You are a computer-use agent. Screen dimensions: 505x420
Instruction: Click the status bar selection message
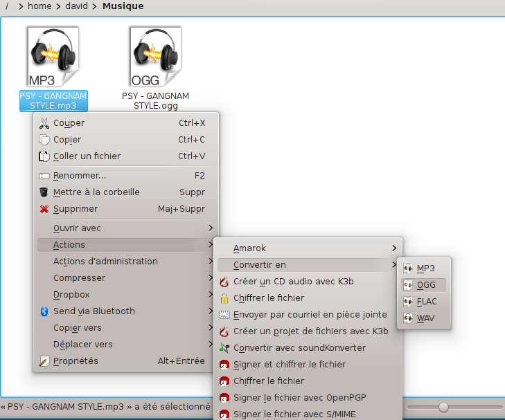point(105,407)
